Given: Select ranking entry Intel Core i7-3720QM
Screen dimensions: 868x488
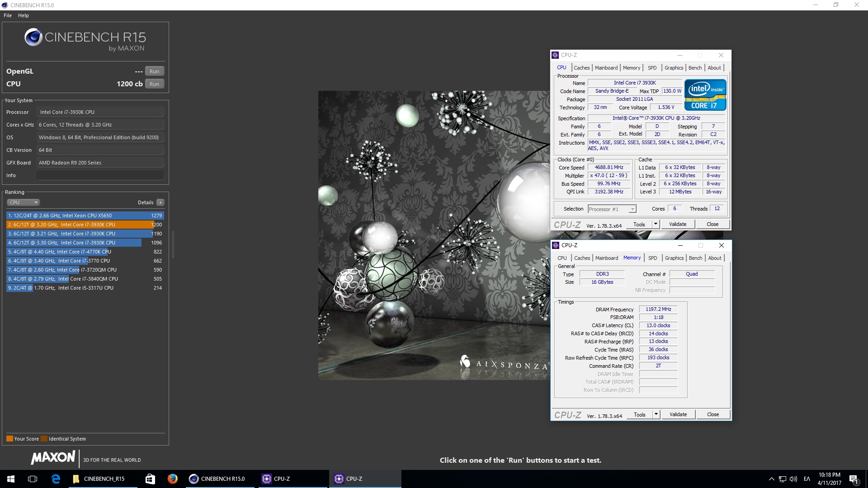Looking at the screenshot, I should click(85, 270).
